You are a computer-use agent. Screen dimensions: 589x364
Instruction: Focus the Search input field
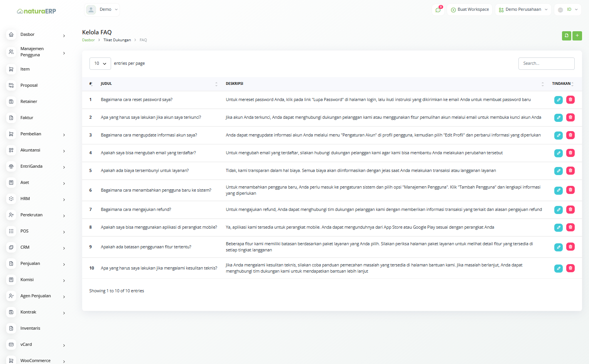point(546,64)
